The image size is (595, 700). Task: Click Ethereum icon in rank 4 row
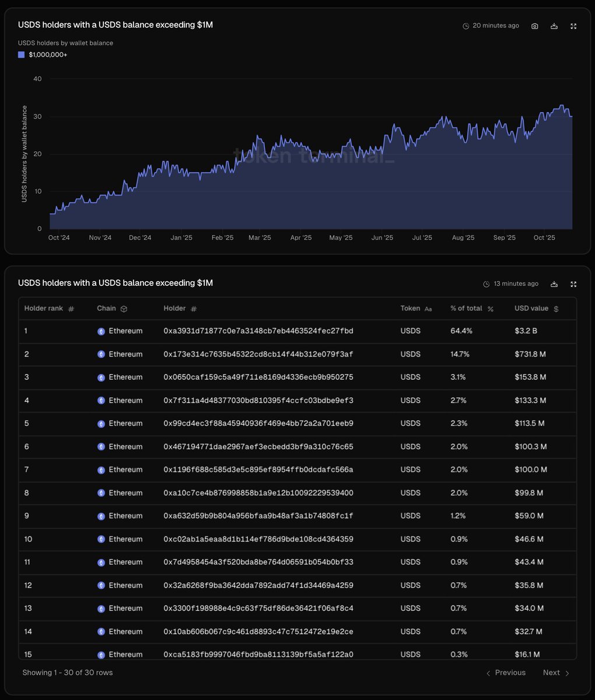tap(101, 401)
